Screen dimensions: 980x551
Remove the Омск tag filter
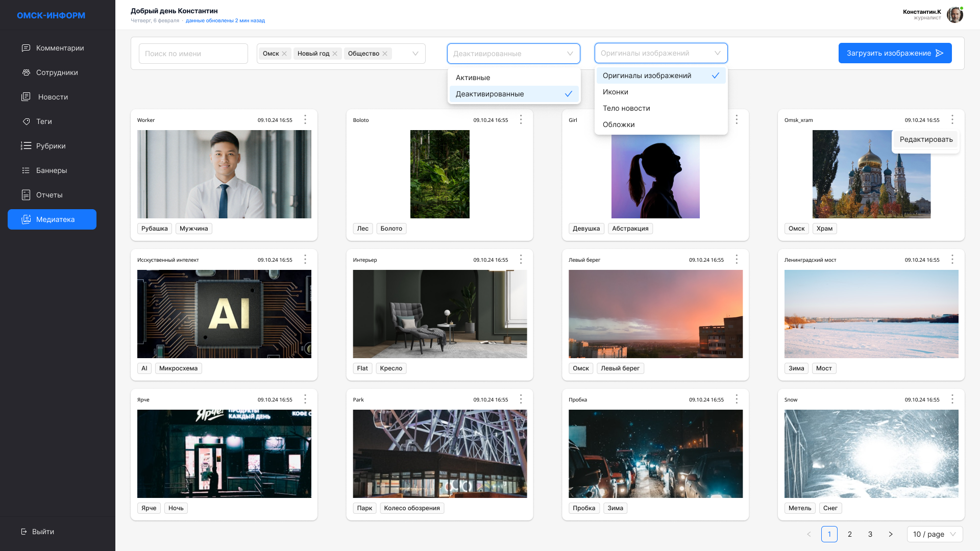284,54
